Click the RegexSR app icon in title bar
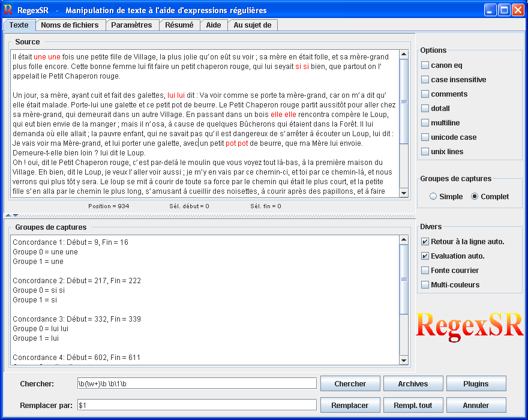Screen dimensions: 528x420 point(8,10)
